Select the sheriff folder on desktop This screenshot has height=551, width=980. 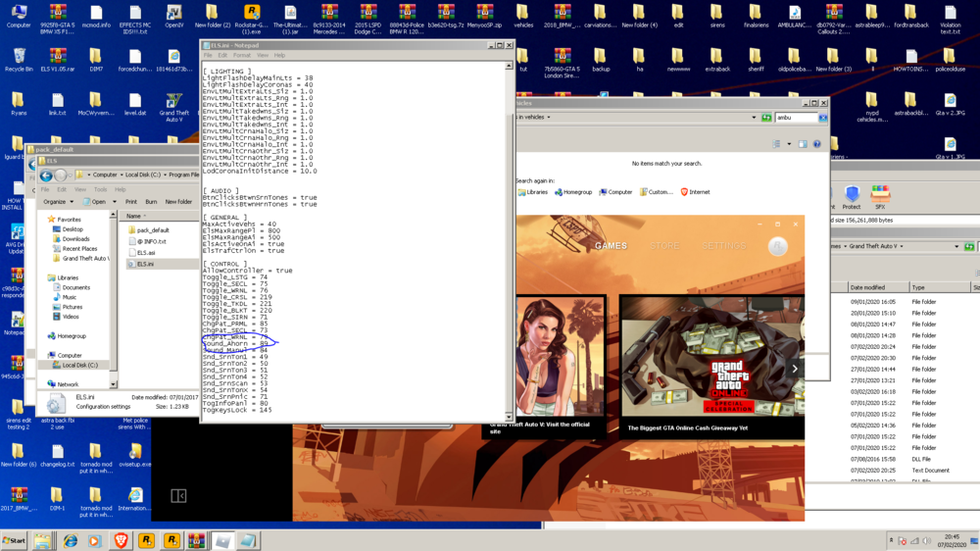pos(756,60)
